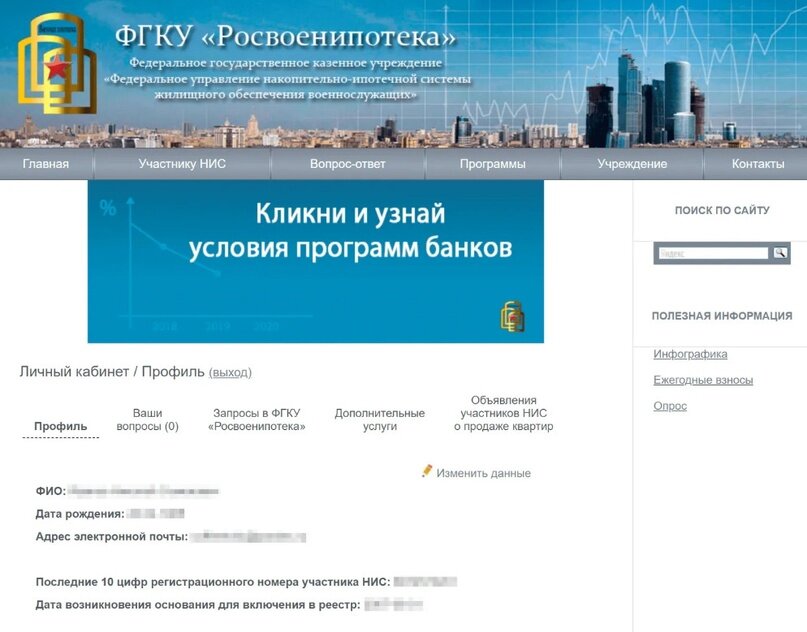Open the Главная menu item
Viewport: 807px width, 632px height.
point(46,164)
